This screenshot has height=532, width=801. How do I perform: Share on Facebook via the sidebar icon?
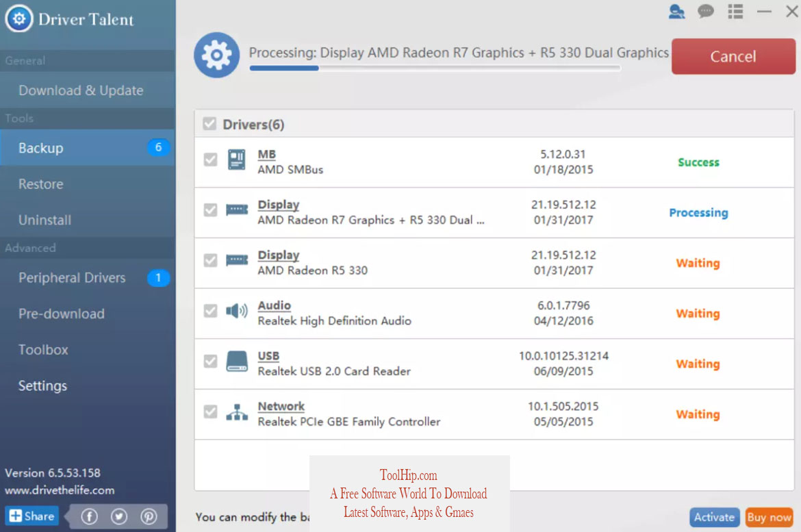pos(90,517)
